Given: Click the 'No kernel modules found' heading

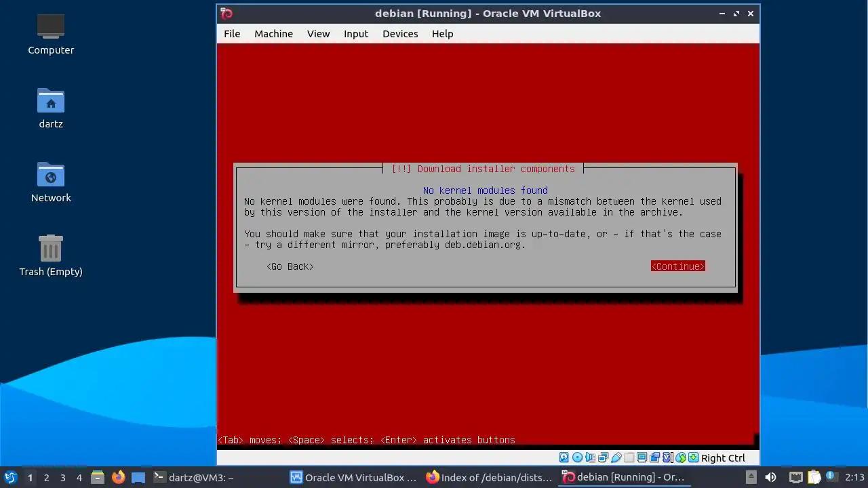Looking at the screenshot, I should point(485,190).
